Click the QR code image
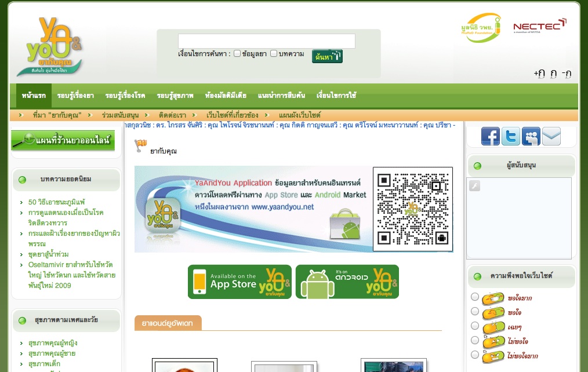 [413, 209]
